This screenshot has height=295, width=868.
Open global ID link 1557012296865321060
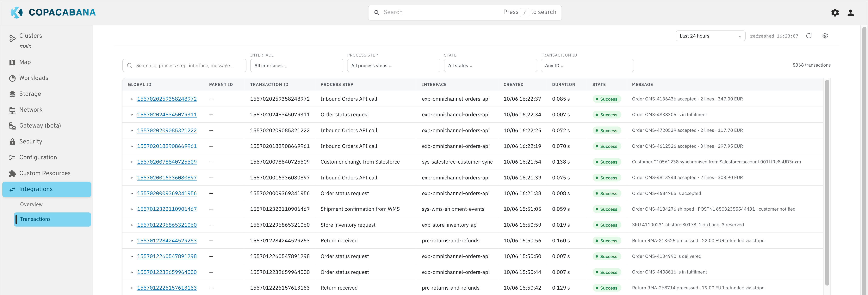[x=167, y=225]
